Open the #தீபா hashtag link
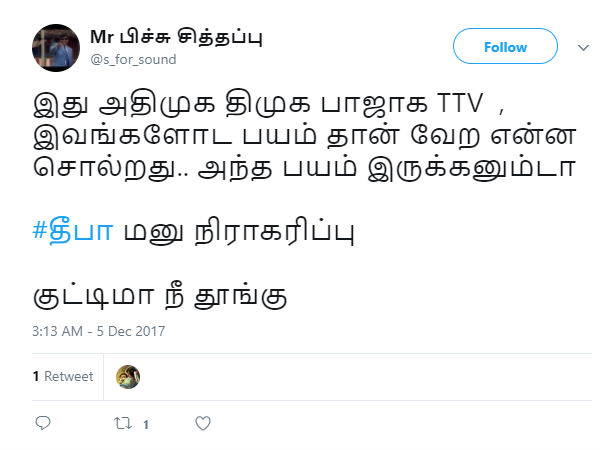Viewport: 600px width, 450px height. pyautogui.click(x=73, y=231)
